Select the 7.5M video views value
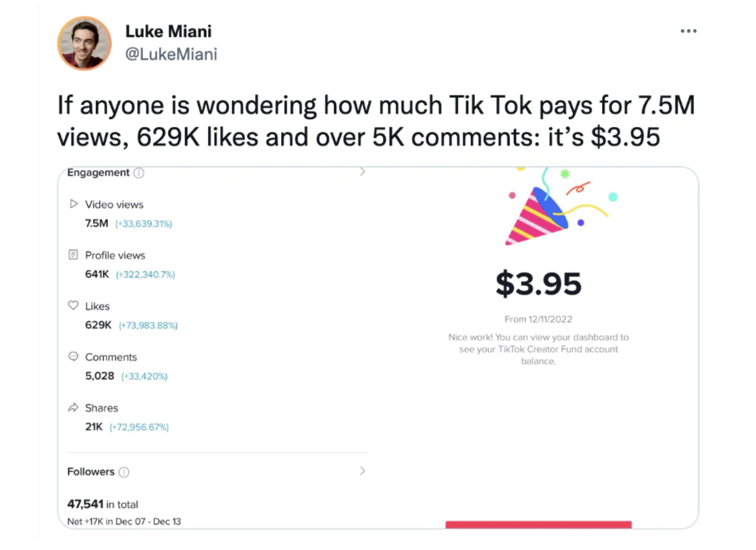This screenshot has height=550, width=756. coord(96,223)
